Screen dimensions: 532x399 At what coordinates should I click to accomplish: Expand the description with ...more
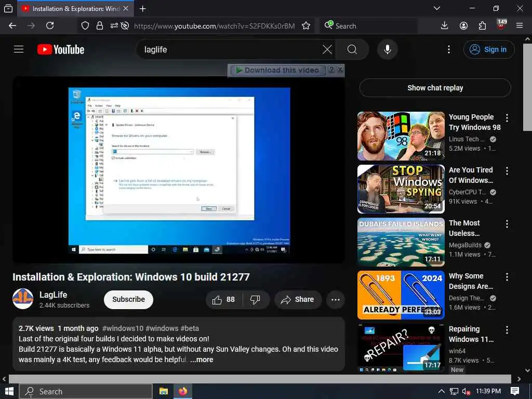coord(202,360)
